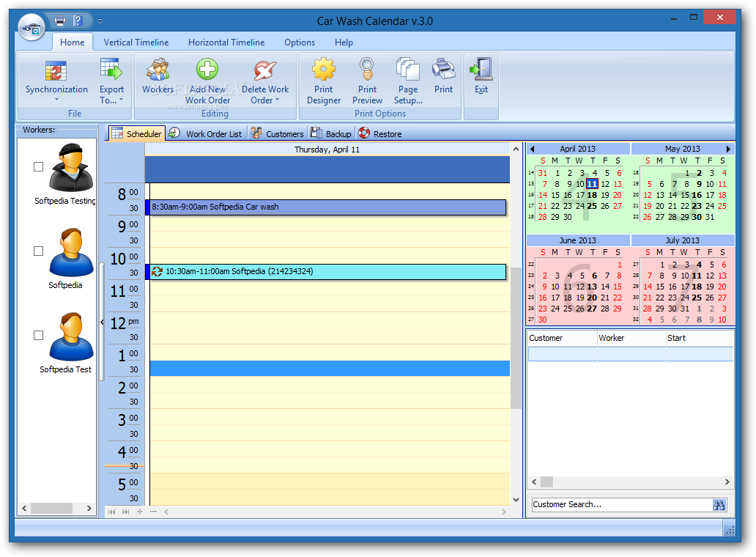Open Delete Work Order dropdown

264,81
